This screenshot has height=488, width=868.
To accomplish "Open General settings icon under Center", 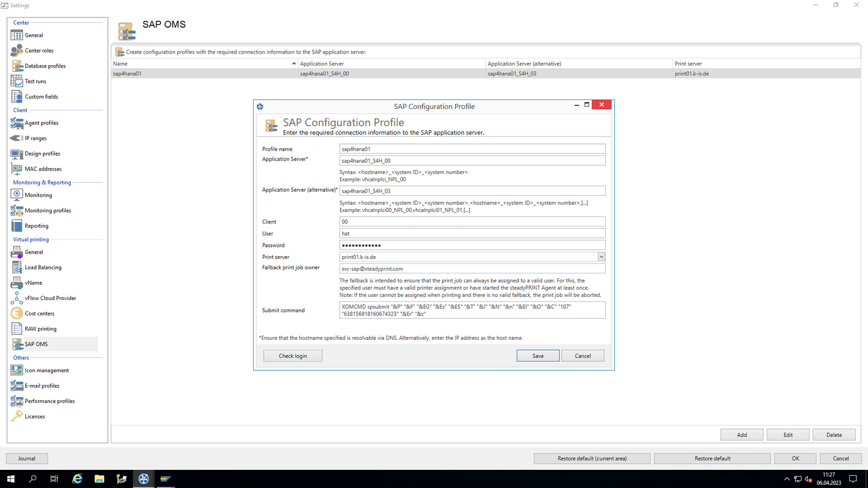I will coord(17,36).
